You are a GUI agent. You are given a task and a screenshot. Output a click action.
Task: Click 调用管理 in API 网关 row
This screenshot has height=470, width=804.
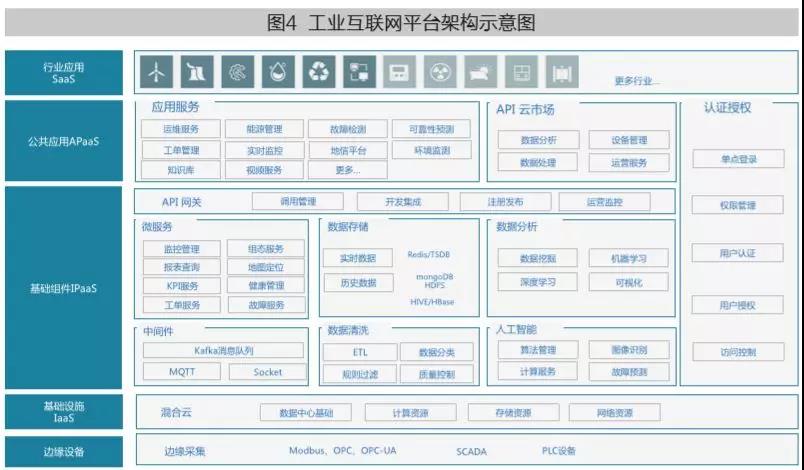[x=298, y=201]
